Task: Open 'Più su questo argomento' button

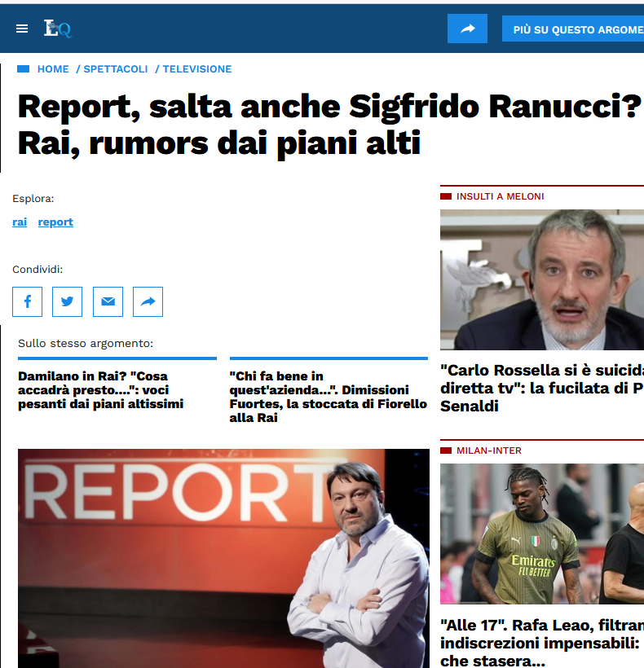Action: (x=573, y=29)
